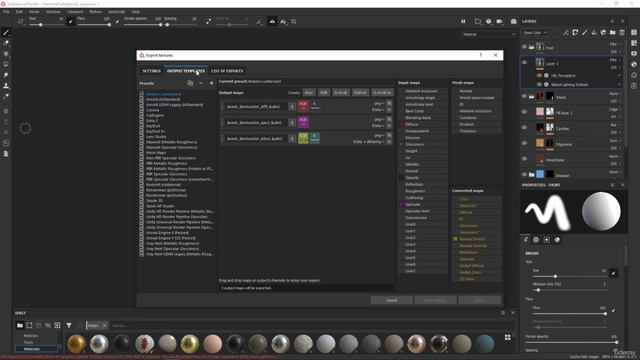Hide the Cavities layer
640x360 pixels.
click(524, 127)
